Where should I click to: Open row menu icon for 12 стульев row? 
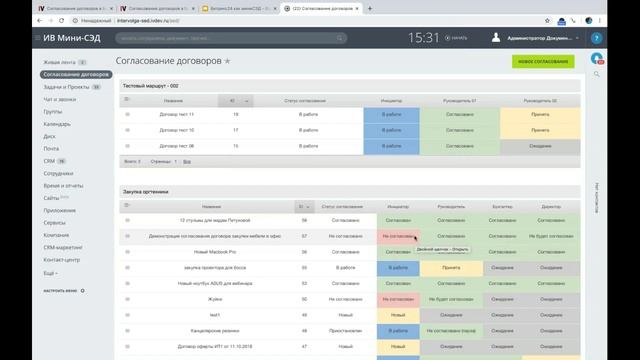click(127, 220)
